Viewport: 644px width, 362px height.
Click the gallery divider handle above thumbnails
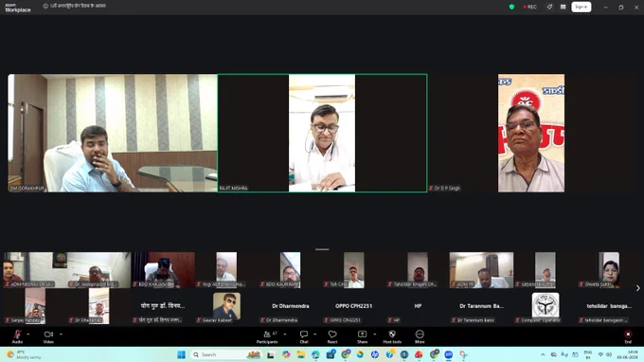322,249
